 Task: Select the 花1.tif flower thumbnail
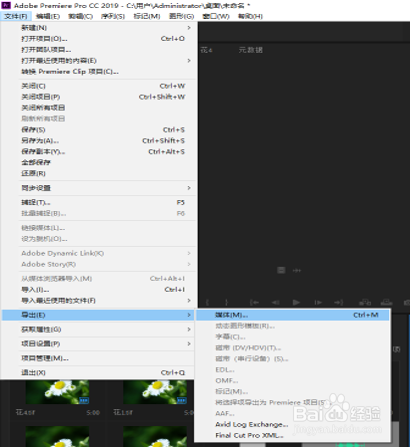pos(155,392)
